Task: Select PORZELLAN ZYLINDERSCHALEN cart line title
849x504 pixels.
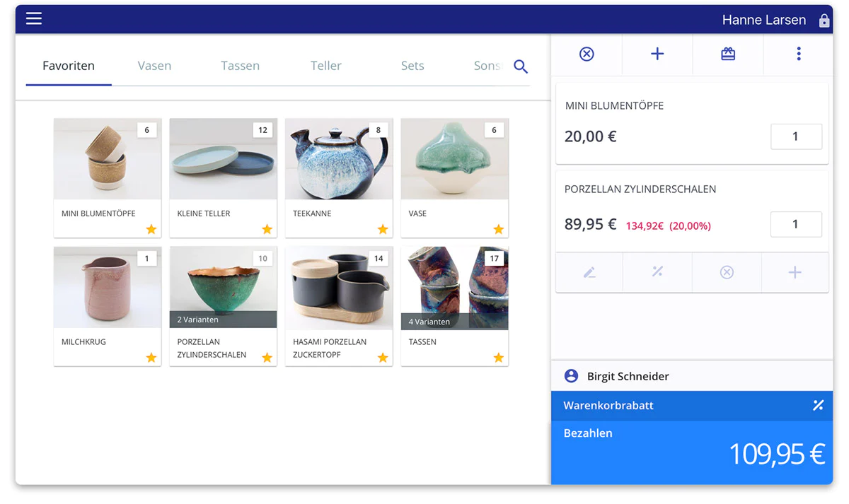Action: (x=640, y=189)
